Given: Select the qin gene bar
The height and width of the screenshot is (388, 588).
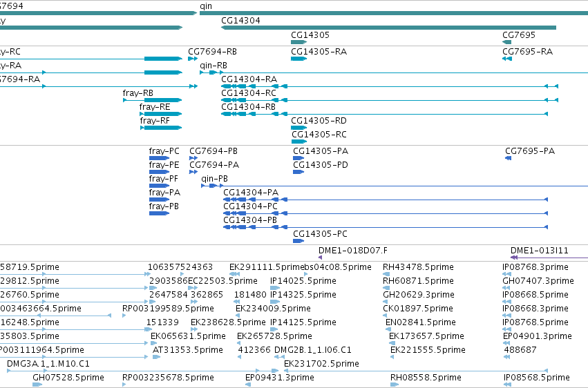Looking at the screenshot, I should tap(394, 13).
